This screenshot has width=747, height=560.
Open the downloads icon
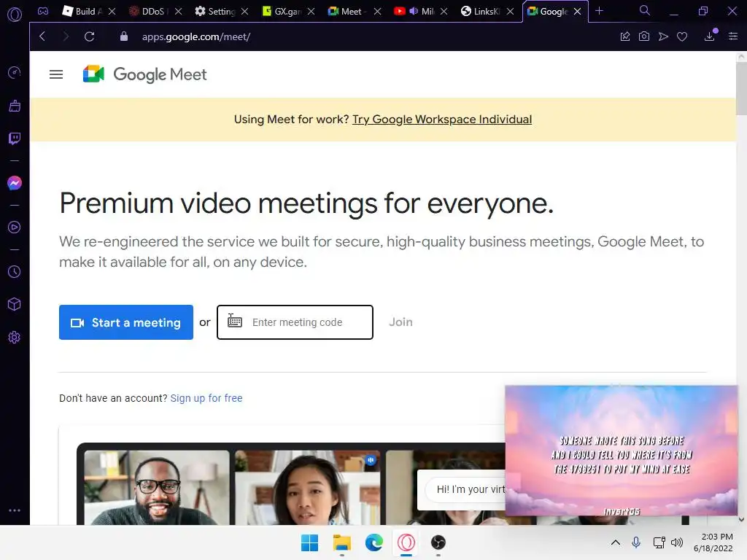710,36
